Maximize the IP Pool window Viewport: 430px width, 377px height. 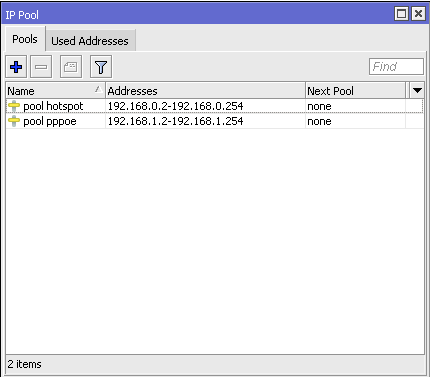[x=401, y=14]
